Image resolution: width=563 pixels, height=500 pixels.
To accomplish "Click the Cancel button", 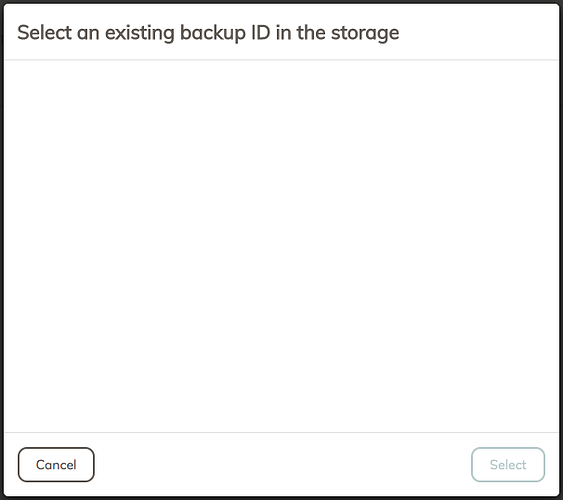I will [56, 464].
